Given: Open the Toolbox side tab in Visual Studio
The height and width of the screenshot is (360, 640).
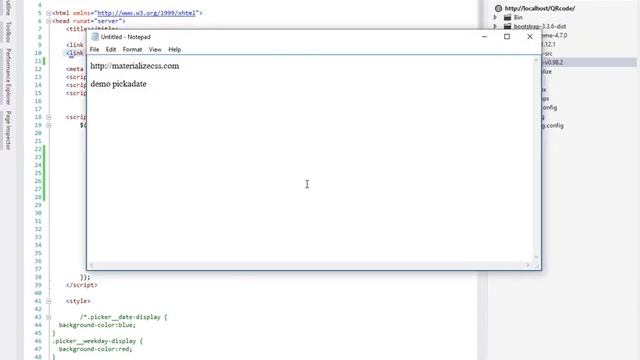Looking at the screenshot, I should click(x=8, y=32).
